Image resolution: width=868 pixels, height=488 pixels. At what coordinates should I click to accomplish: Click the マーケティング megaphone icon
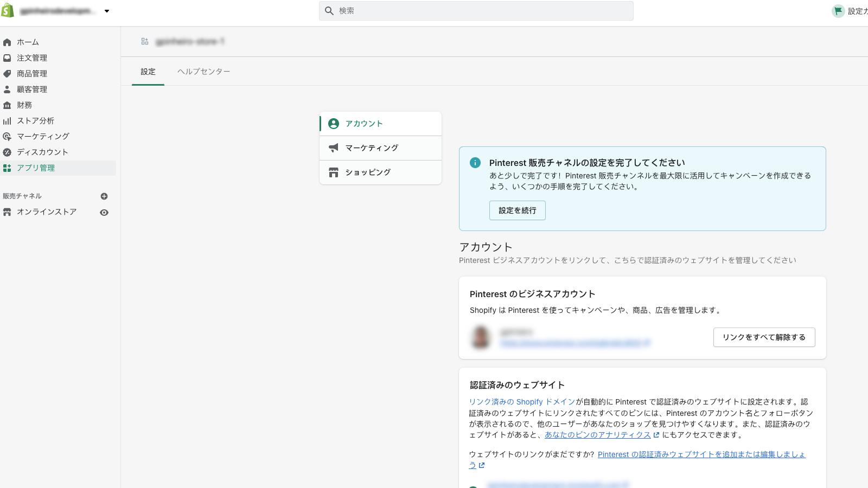point(334,148)
